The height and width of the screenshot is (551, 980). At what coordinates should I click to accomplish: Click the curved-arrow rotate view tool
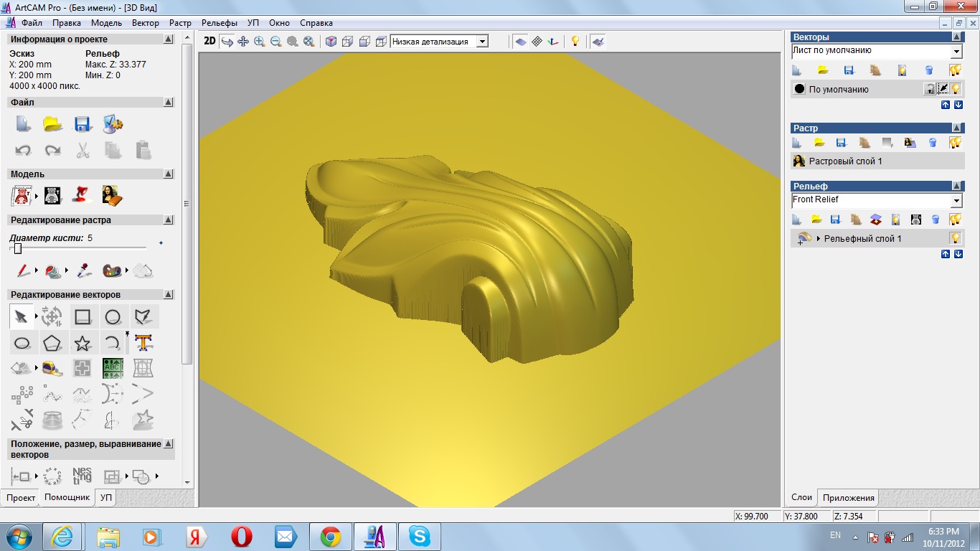click(x=227, y=42)
